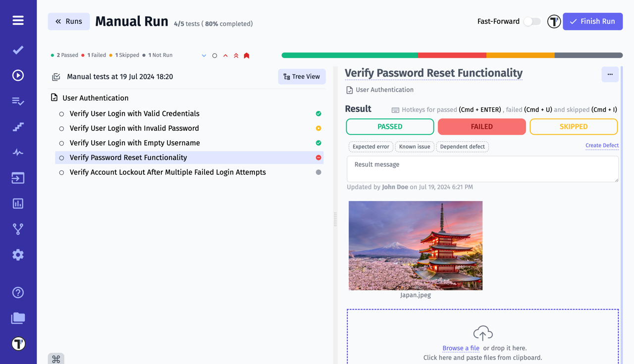634x364 pixels.
Task: Open the Create Defect link
Action: 602,145
